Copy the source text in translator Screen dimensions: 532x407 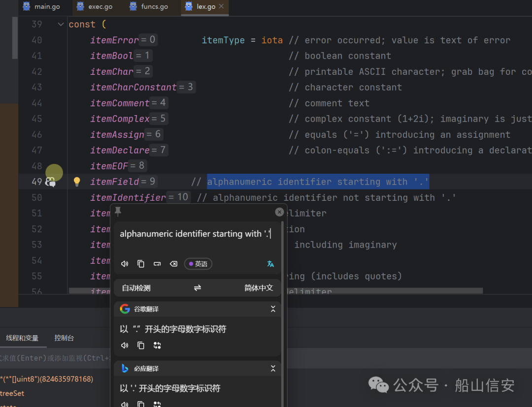(141, 264)
